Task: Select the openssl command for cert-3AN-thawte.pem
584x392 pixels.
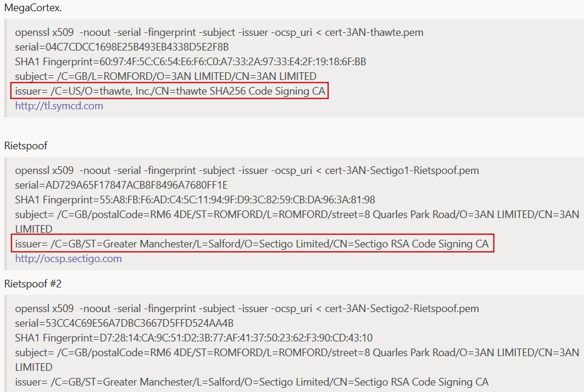Action: pos(219,32)
